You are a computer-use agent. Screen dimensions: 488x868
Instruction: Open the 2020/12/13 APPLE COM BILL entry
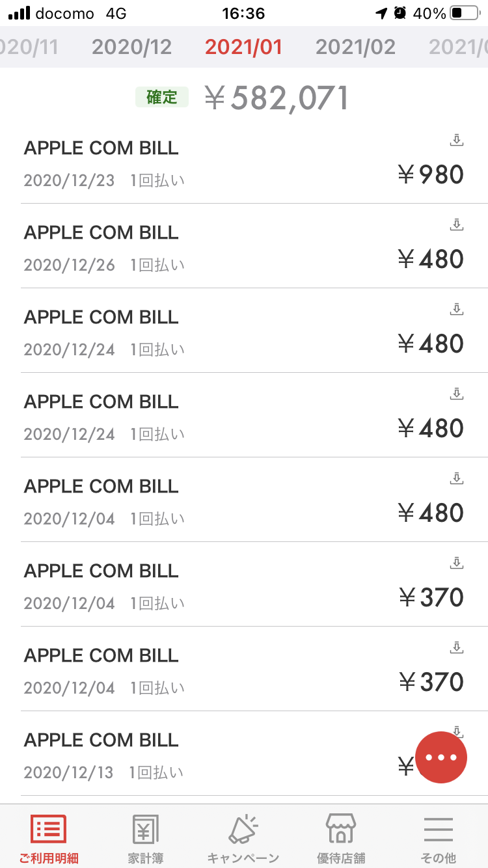[x=195, y=755]
